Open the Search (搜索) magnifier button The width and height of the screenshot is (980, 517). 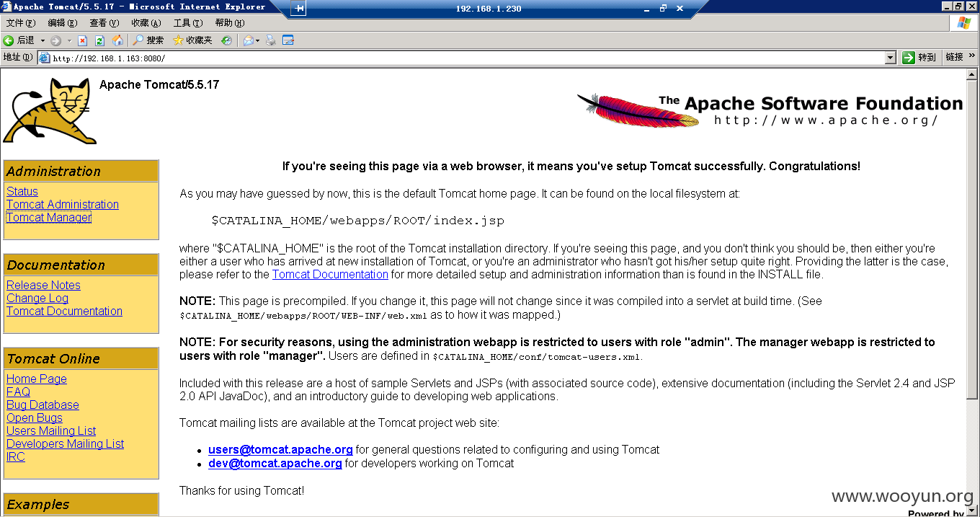(x=148, y=40)
